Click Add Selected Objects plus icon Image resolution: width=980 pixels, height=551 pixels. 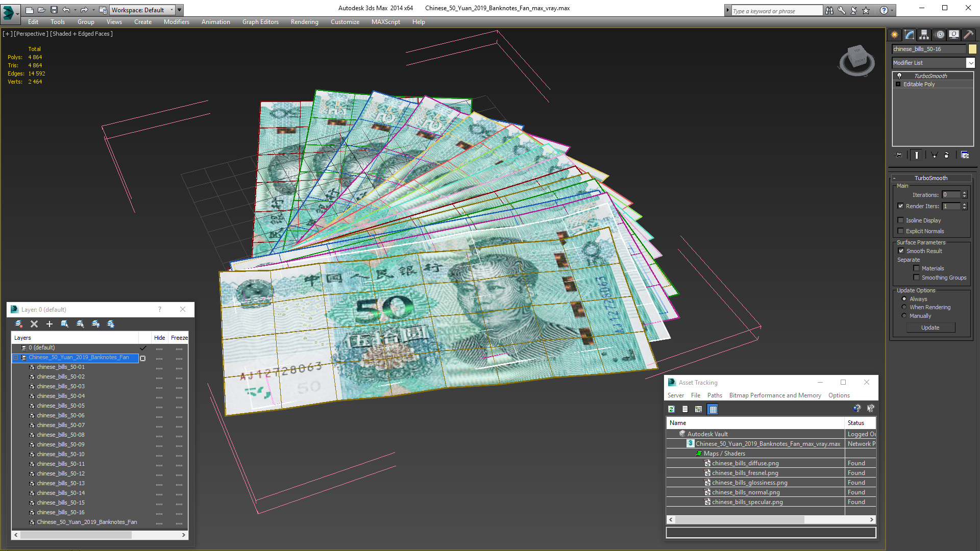pos(50,324)
